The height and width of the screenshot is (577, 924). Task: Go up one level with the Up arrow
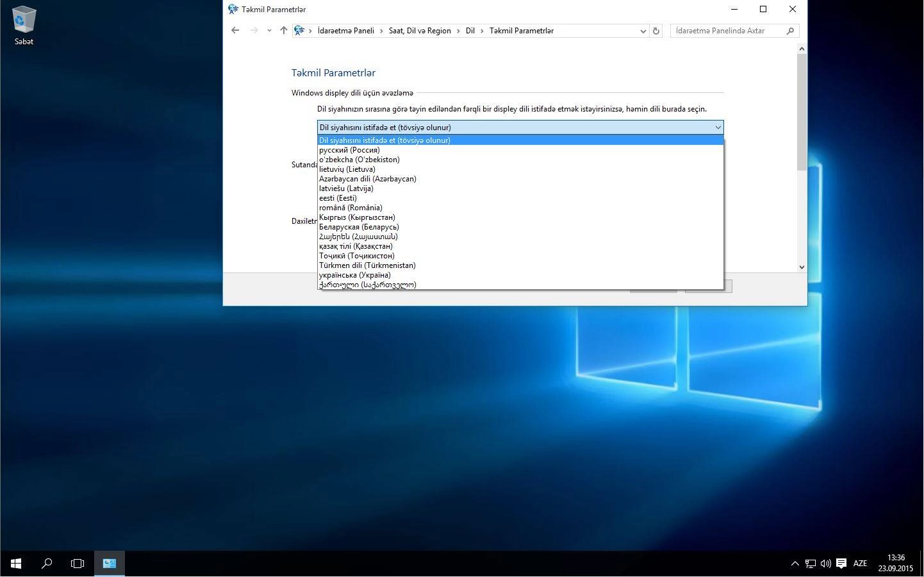[x=284, y=30]
